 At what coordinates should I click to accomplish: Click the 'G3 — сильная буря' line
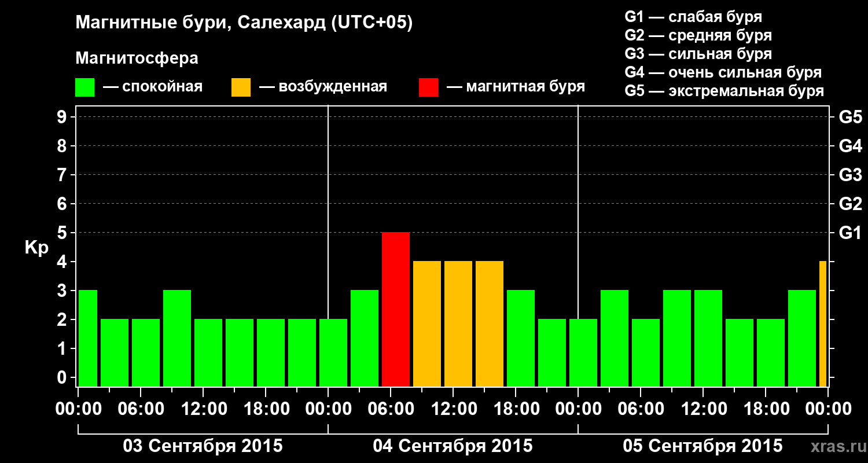point(698,54)
